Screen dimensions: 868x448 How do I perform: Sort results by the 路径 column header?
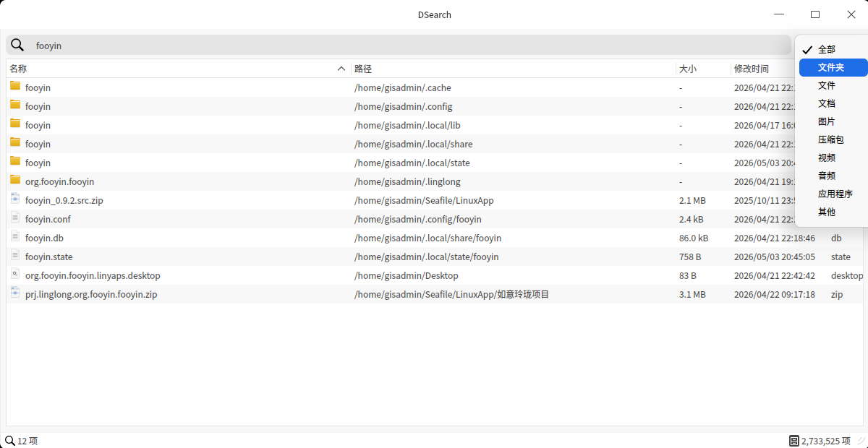[514, 69]
